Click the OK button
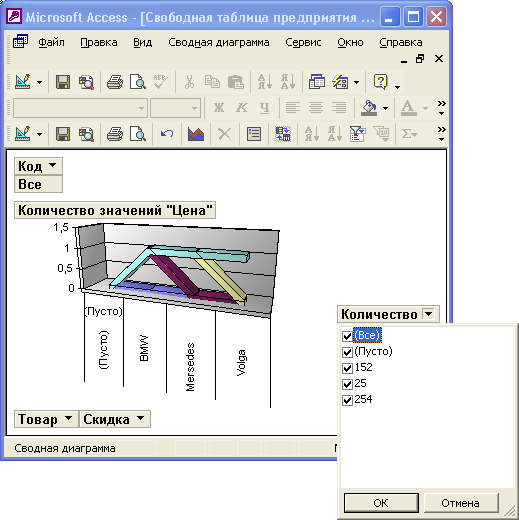Viewport: 519px width, 520px height. click(381, 503)
